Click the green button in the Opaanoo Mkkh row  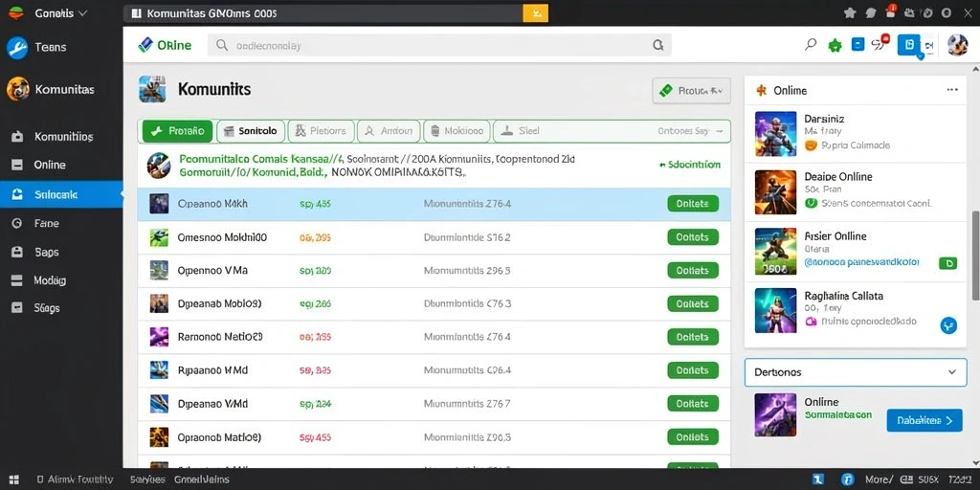click(693, 204)
